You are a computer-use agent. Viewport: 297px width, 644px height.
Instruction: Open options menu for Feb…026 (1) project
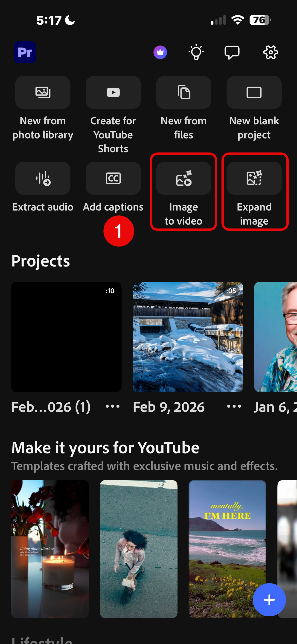[x=113, y=406]
